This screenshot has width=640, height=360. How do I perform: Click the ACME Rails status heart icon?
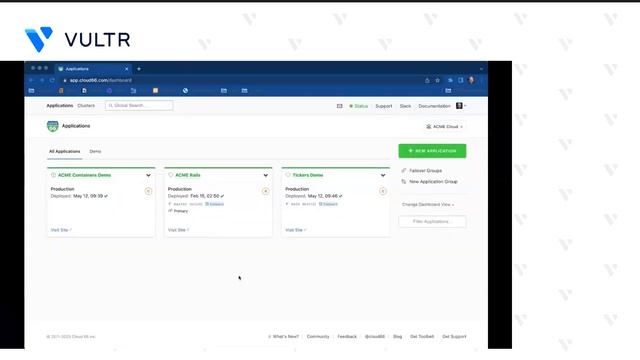tap(171, 175)
